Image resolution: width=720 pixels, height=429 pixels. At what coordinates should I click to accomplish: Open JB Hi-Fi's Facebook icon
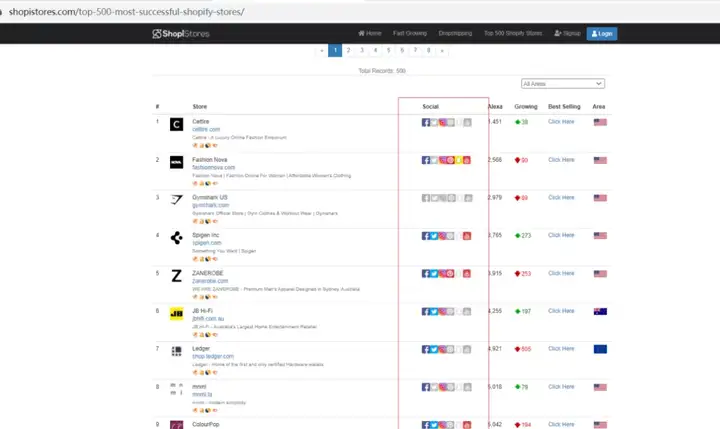(x=426, y=311)
